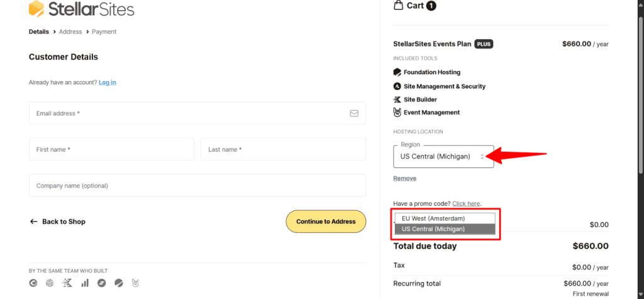
Task: Click the 'Event Management' label
Action: point(431,112)
